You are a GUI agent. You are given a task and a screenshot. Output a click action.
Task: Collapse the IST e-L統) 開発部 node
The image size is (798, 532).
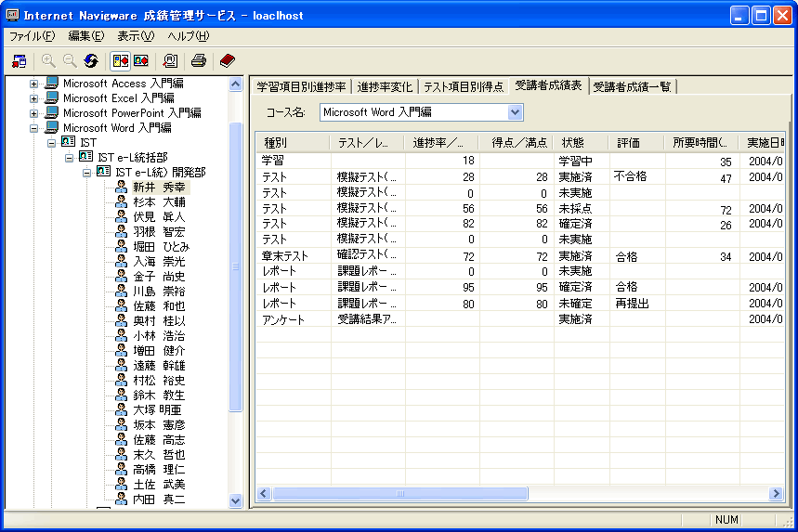pos(87,173)
